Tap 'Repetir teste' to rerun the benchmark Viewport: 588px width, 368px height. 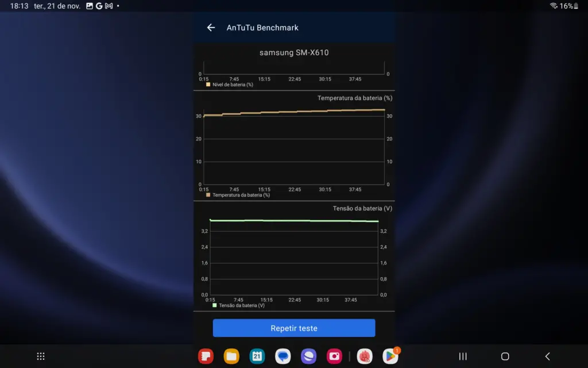pos(293,328)
